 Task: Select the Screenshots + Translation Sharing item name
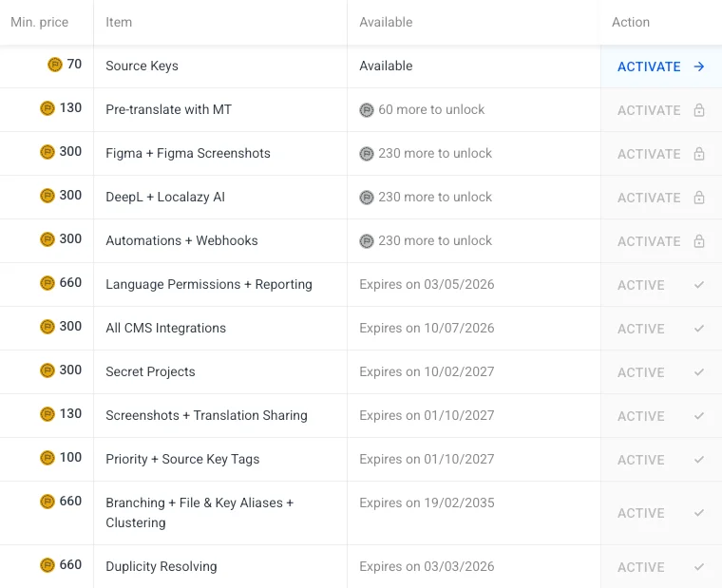[206, 415]
